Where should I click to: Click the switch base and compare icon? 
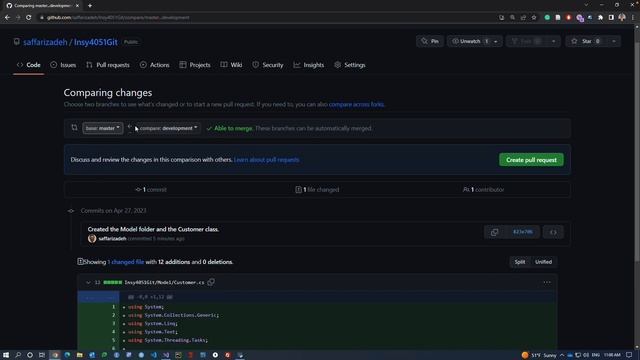point(74,128)
